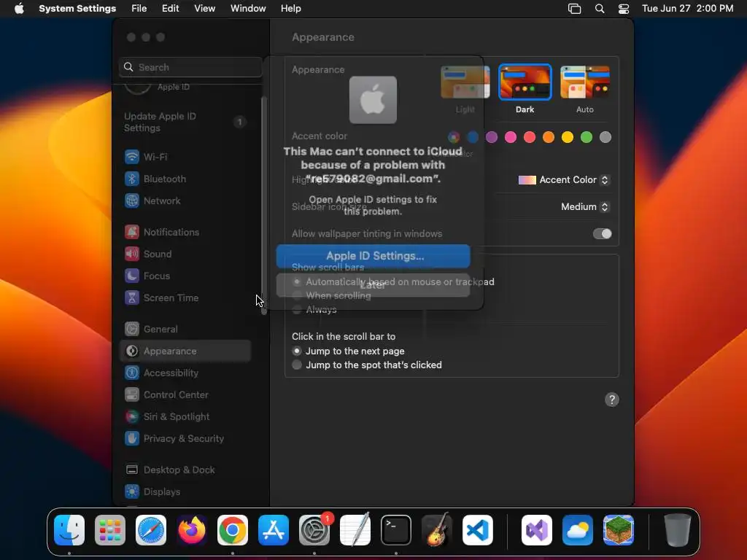Open Safari from the Dock
Image resolution: width=747 pixels, height=560 pixels.
coord(151,530)
